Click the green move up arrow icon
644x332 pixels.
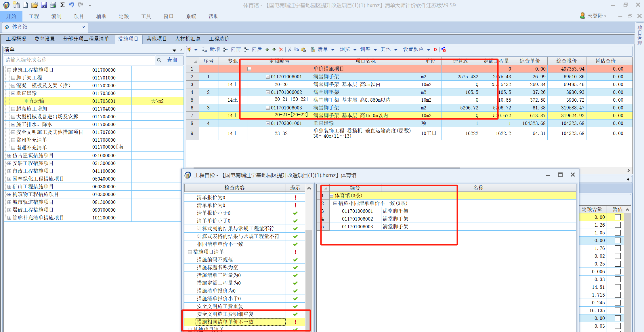(x=267, y=50)
